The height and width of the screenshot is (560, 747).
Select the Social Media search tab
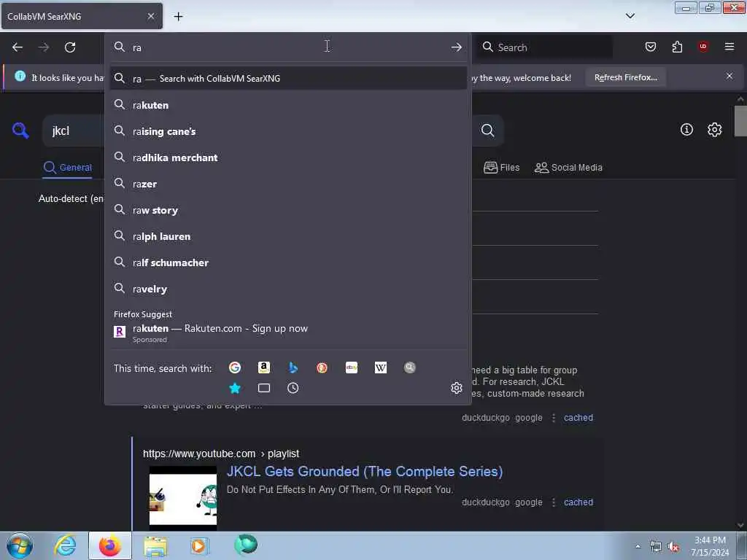[568, 168]
